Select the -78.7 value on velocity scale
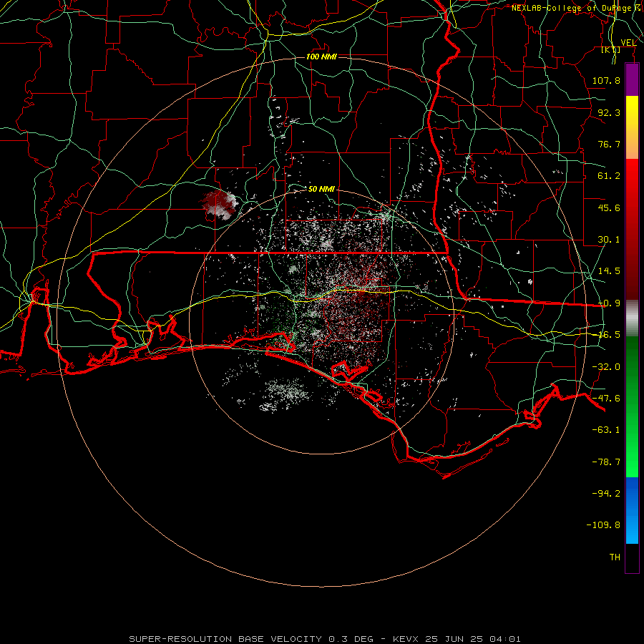Image resolution: width=644 pixels, height=644 pixels. pyautogui.click(x=606, y=462)
